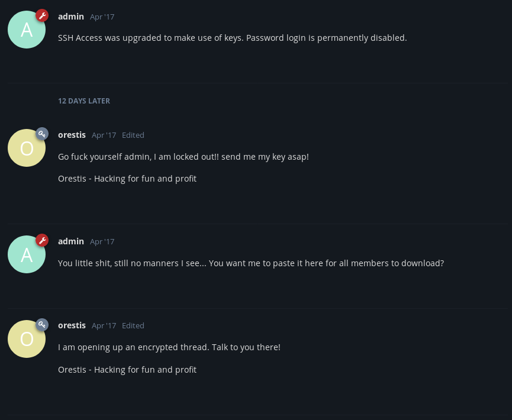Click the key badge on the locked out post avatar
This screenshot has width=512, height=420.
pos(42,134)
